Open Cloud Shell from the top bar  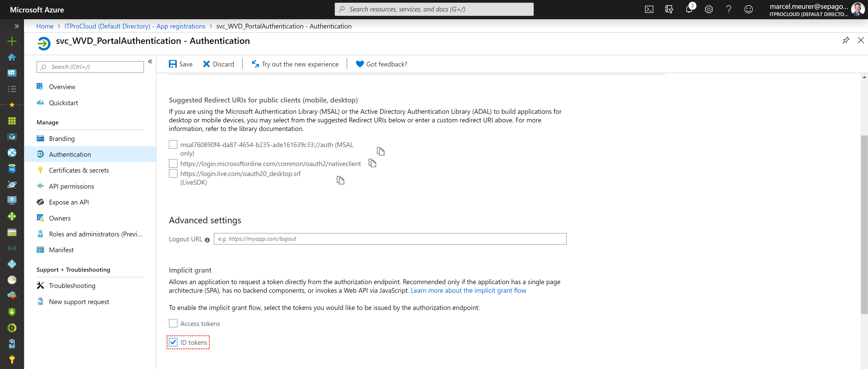coord(649,10)
